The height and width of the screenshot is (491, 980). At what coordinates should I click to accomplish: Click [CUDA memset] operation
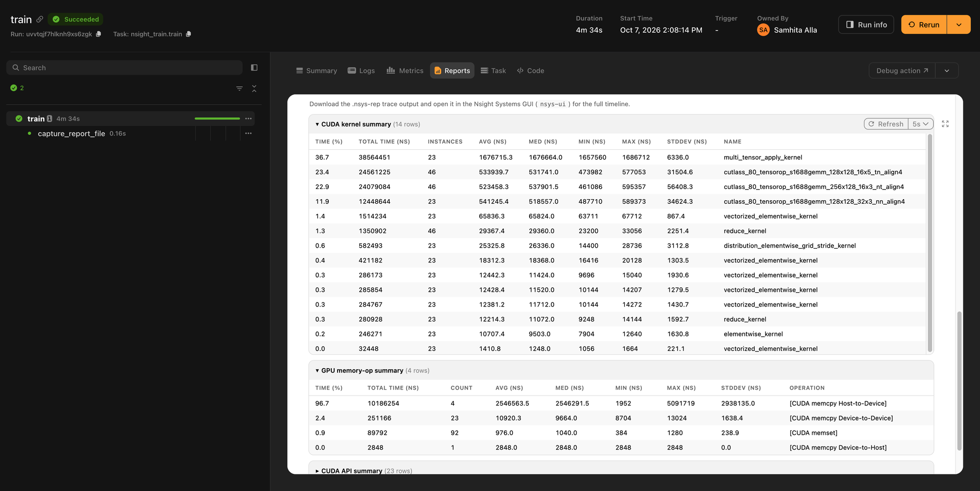(813, 433)
